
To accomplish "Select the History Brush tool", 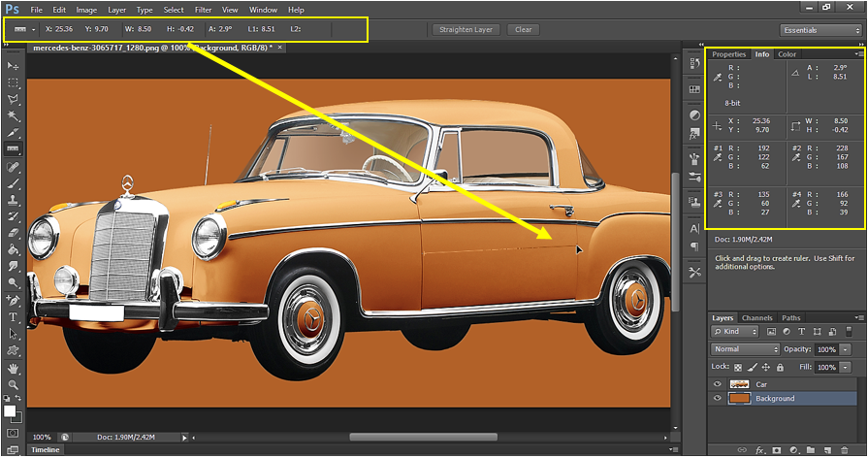I will [14, 216].
